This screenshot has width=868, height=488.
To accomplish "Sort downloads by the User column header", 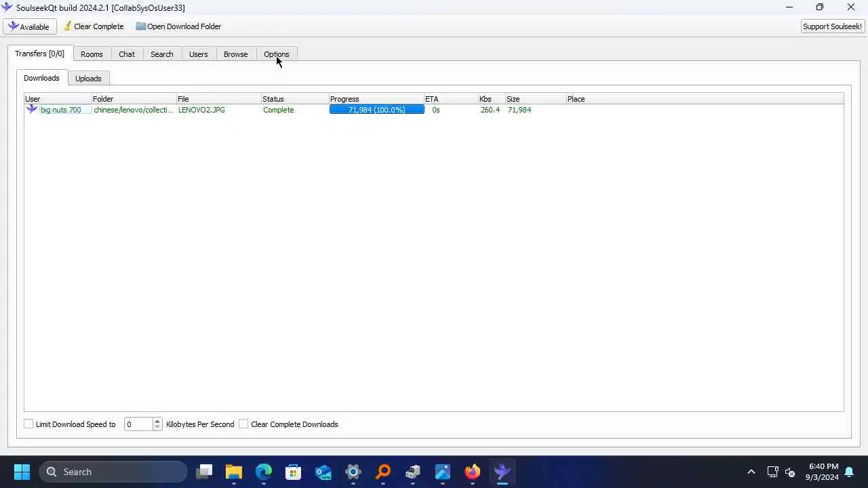I will [x=58, y=99].
